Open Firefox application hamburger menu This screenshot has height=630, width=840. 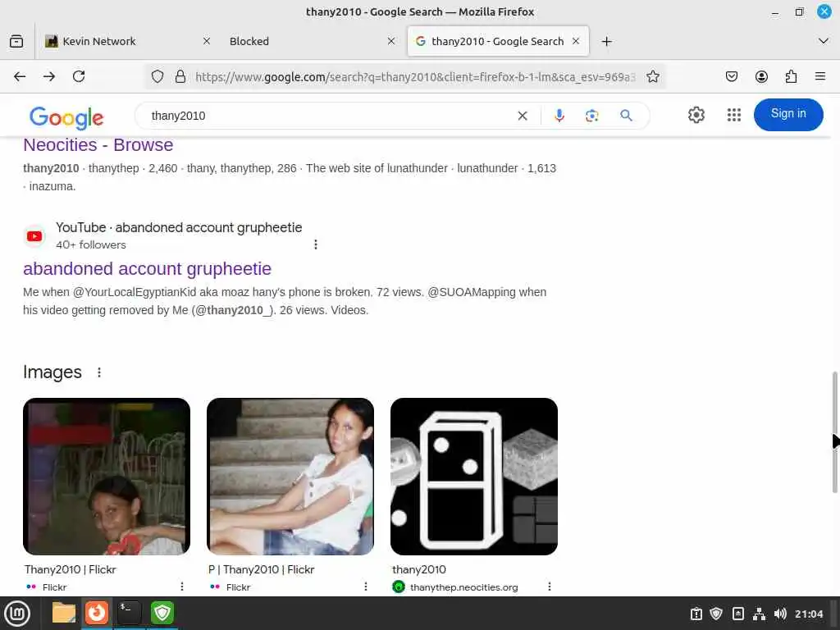click(820, 76)
